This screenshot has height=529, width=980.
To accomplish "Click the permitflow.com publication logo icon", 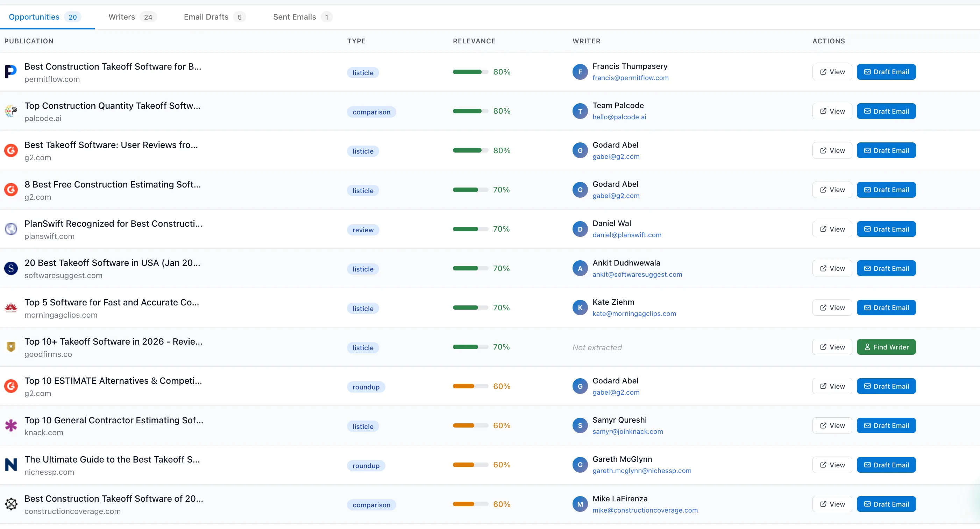I will tap(10, 72).
